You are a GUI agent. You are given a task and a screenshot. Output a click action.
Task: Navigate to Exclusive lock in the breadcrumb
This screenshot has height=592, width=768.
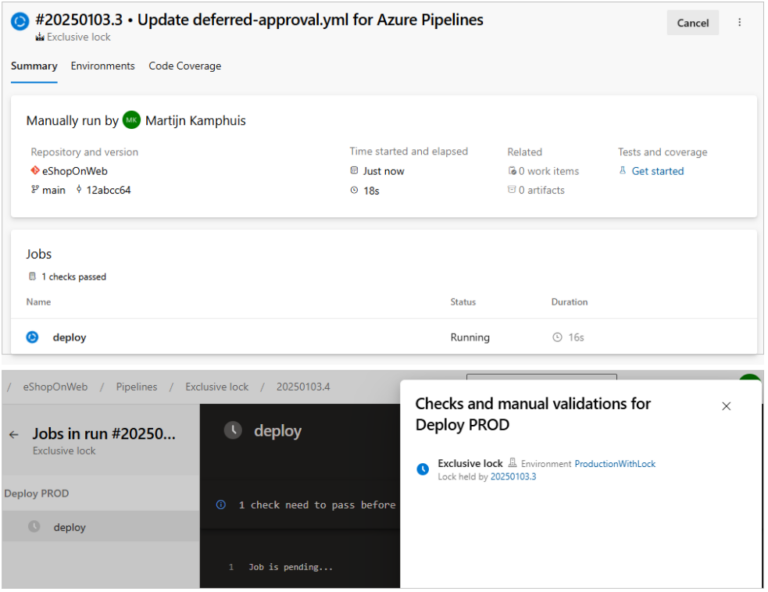[216, 387]
